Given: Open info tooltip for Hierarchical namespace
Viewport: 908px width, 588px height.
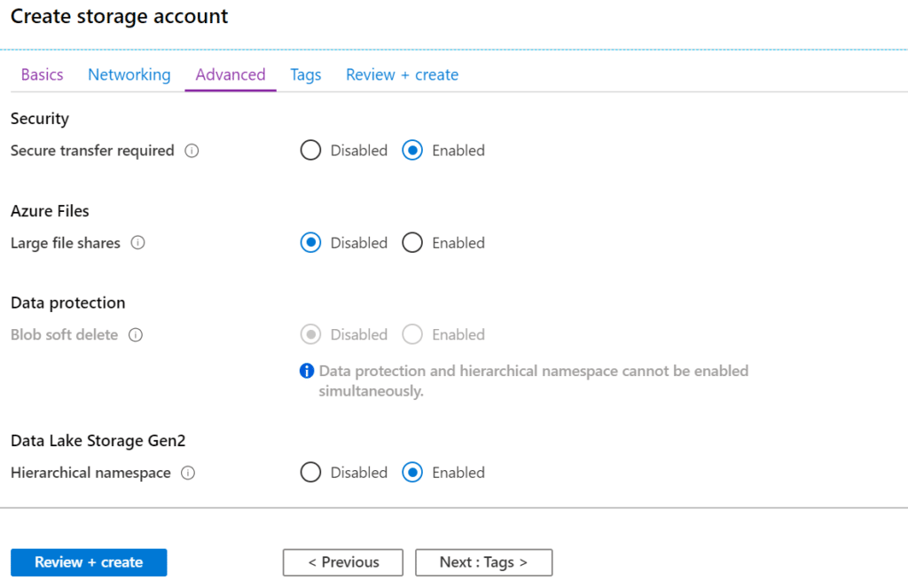Looking at the screenshot, I should click(x=188, y=473).
